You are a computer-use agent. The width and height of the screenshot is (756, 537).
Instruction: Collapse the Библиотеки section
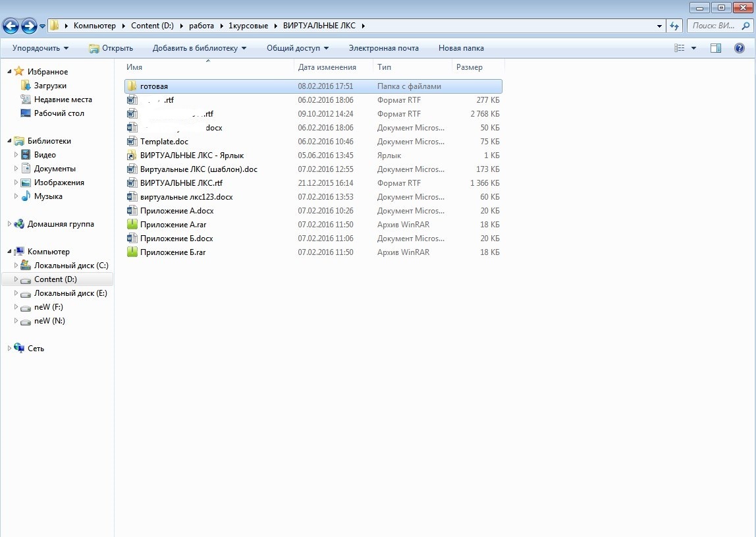9,141
